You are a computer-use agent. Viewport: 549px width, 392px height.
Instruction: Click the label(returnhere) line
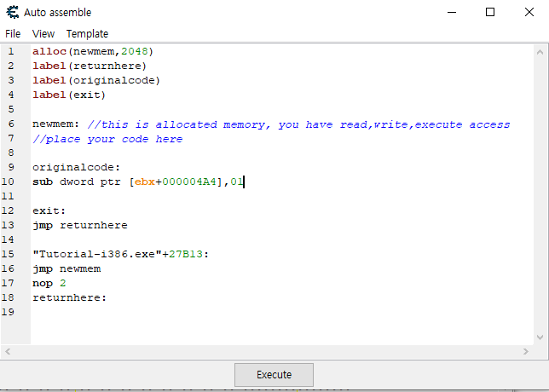[90, 66]
